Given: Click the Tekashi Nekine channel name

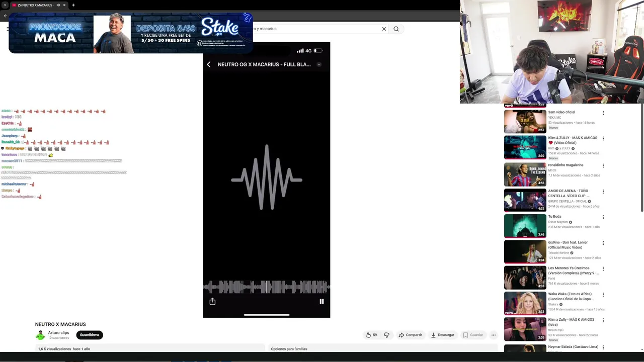Looking at the screenshot, I should tap(558, 253).
